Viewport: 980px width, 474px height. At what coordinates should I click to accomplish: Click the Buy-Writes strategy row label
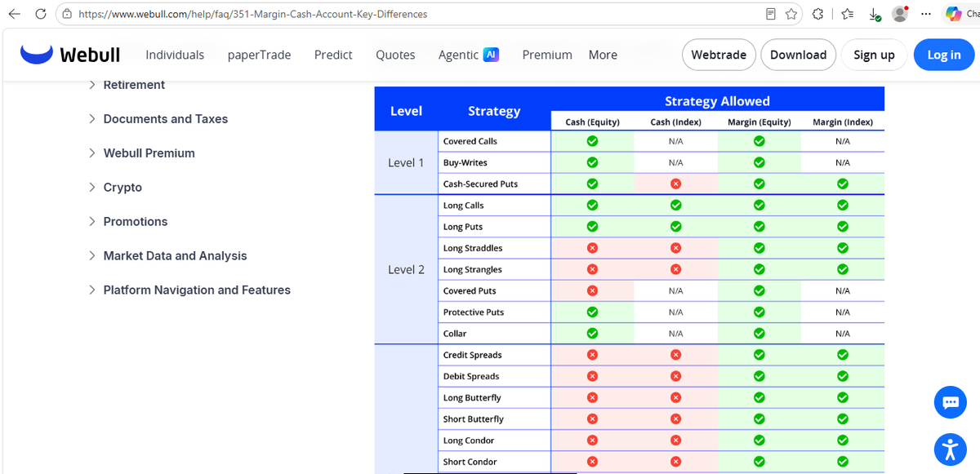[465, 162]
